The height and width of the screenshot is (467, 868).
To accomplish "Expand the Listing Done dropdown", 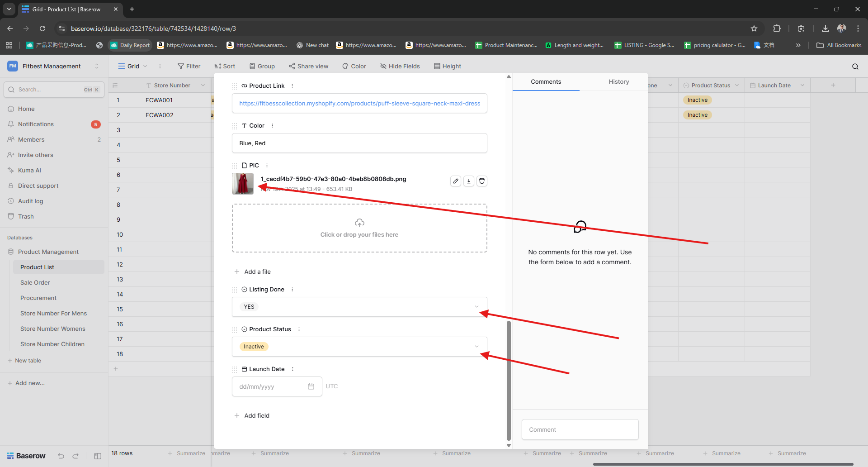I will [476, 307].
